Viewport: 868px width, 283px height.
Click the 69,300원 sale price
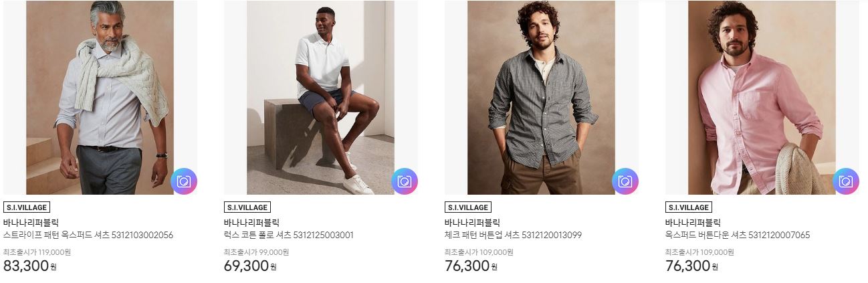pyautogui.click(x=250, y=266)
